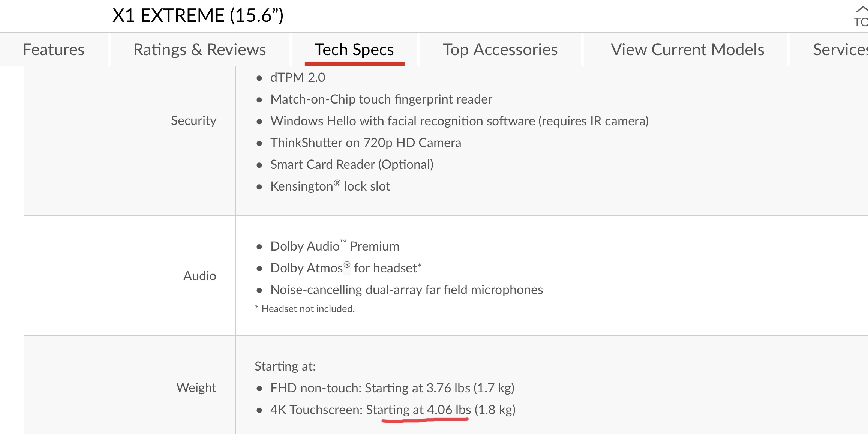Screen dimensions: 868x434
Task: Click Smart Card Reader (Optional) item
Action: (352, 165)
